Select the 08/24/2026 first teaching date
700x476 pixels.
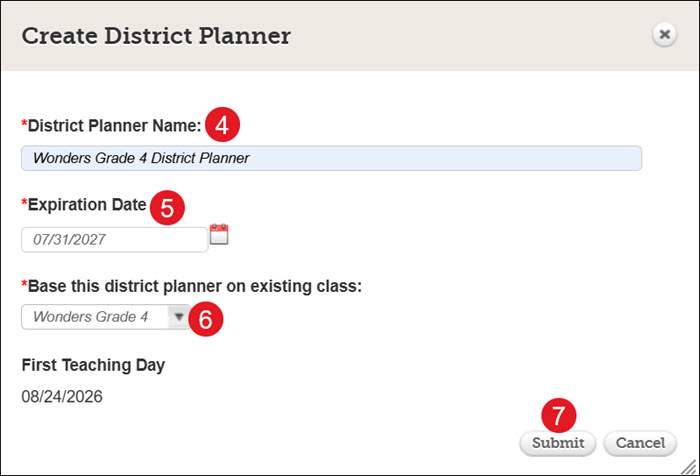coord(62,397)
